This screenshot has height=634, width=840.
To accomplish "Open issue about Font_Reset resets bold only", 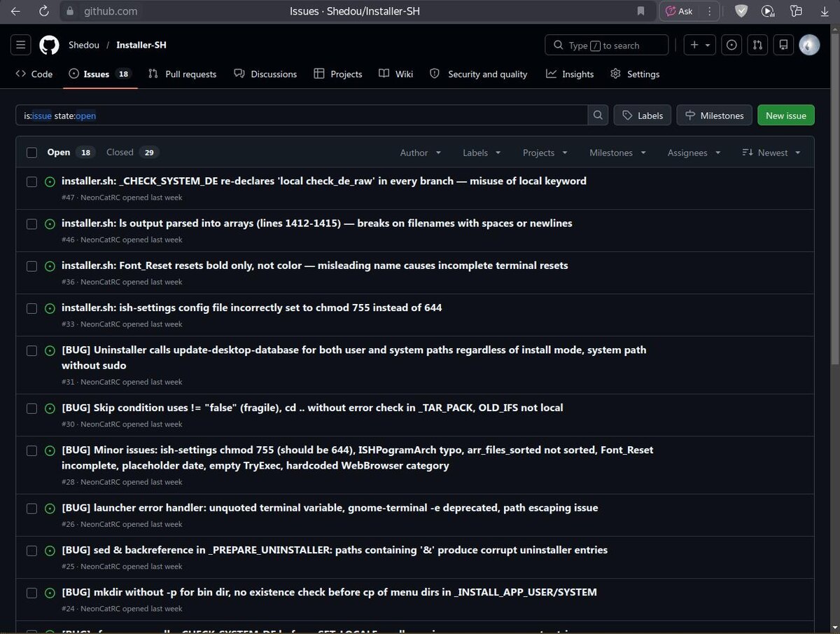I will (315, 266).
